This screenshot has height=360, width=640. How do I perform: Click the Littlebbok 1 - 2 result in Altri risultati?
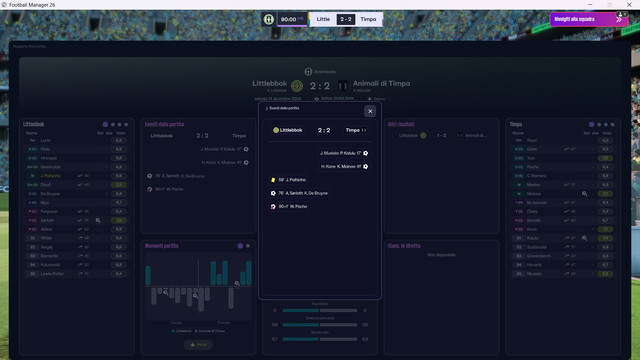(x=441, y=136)
